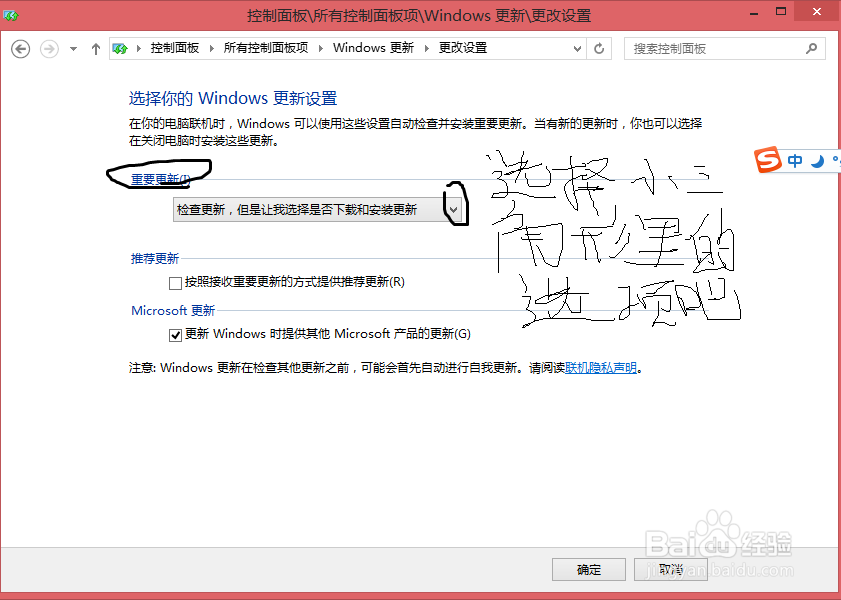The width and height of the screenshot is (841, 600).
Task: Click 所有控制面板项 breadcrumb
Action: tap(266, 48)
